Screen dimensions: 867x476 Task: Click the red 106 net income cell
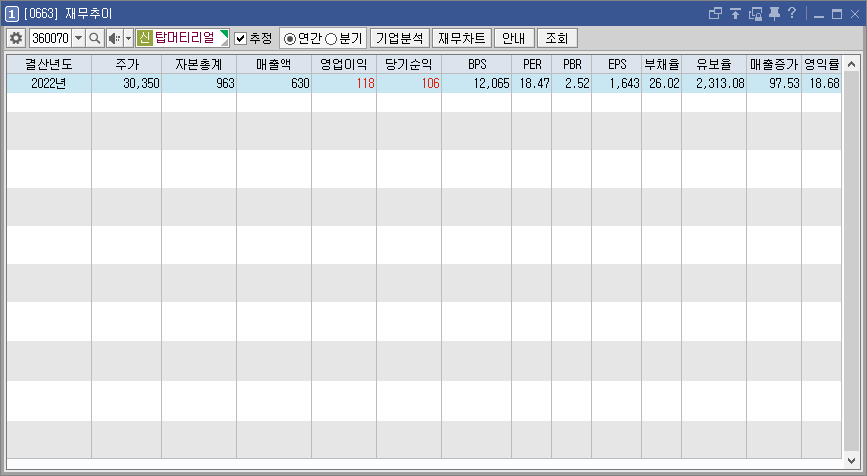(x=409, y=83)
